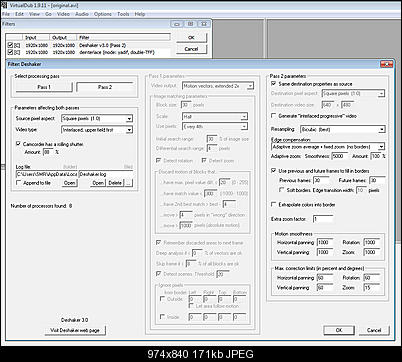Toggle Camcorder has a rolling shutter

[x=18, y=144]
